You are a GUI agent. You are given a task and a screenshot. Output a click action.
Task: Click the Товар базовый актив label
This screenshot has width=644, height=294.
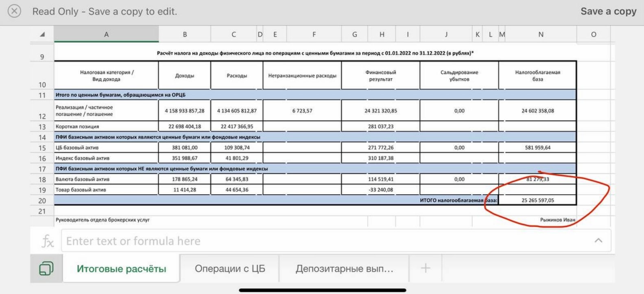(x=81, y=190)
